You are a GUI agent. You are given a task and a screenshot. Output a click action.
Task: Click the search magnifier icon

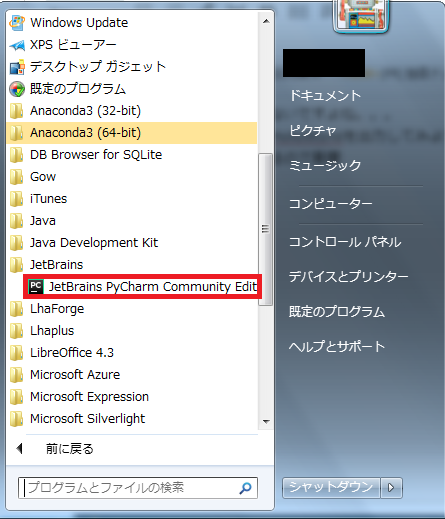click(x=245, y=488)
